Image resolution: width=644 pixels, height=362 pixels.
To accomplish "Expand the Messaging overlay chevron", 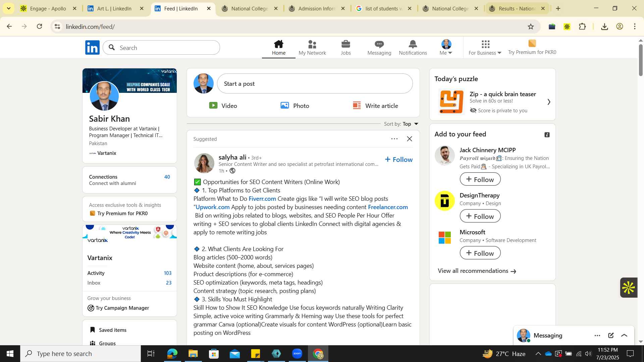I will 624,336.
